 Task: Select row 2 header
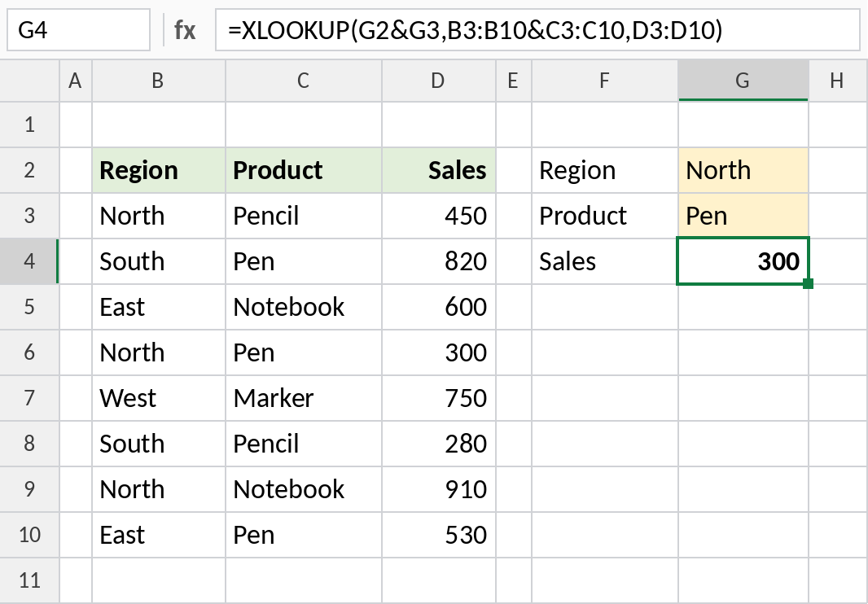tap(29, 170)
